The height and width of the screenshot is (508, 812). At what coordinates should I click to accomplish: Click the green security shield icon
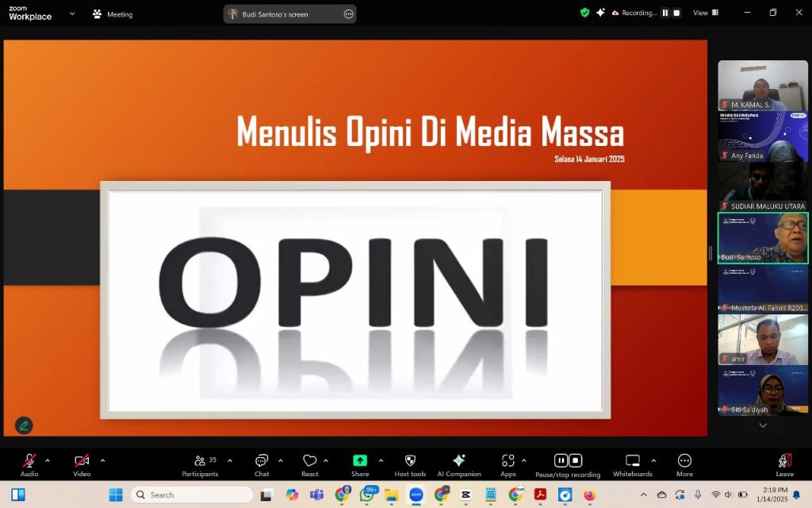[584, 13]
